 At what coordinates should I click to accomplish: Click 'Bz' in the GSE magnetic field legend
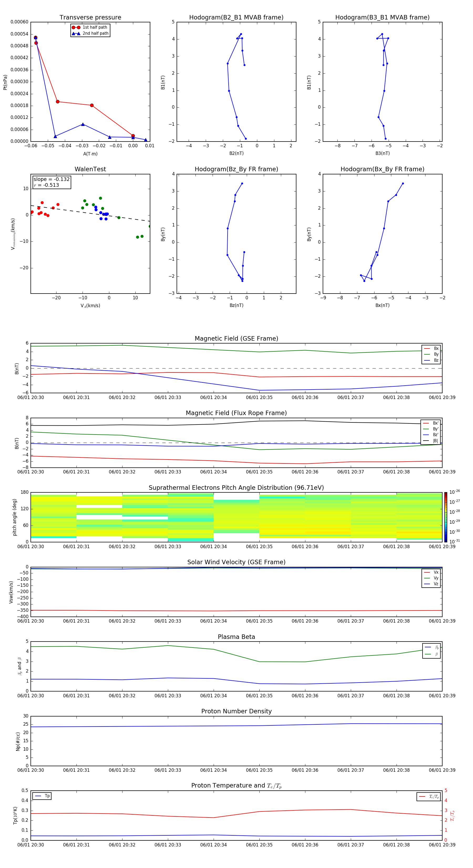[x=431, y=361]
